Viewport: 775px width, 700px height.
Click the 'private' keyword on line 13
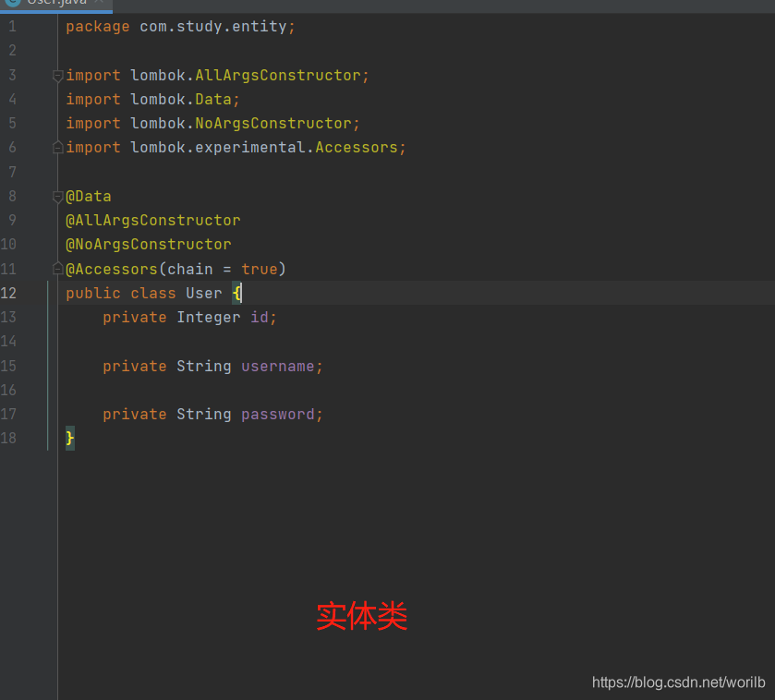[135, 317]
